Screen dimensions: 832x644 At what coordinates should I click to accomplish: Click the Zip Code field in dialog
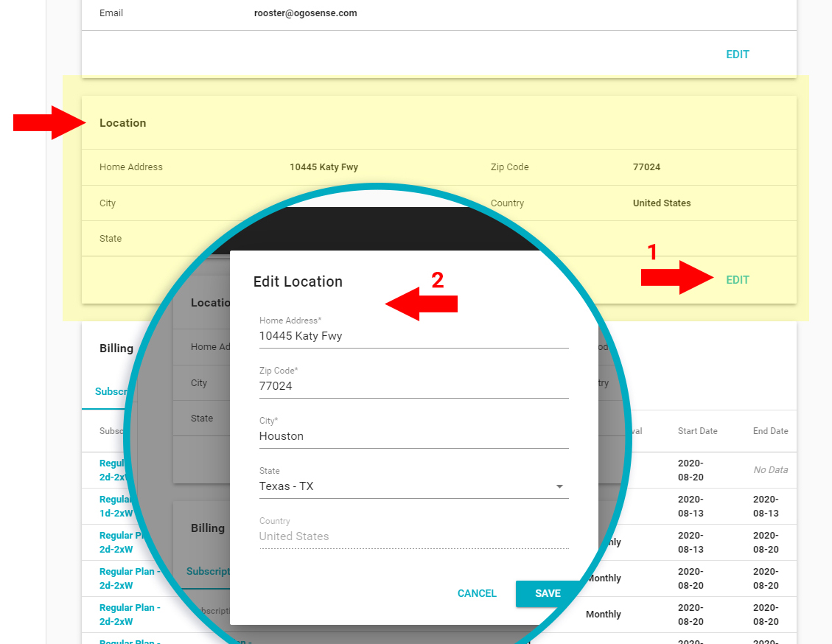(x=413, y=386)
